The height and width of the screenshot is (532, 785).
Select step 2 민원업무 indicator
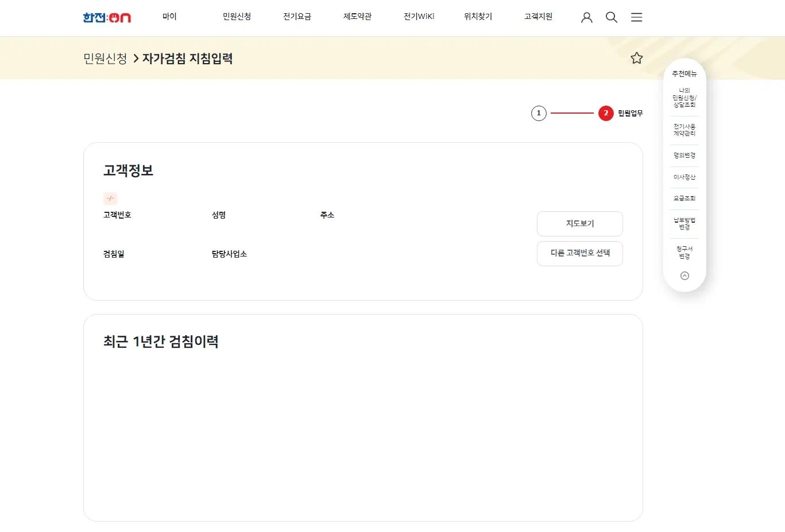[x=605, y=113]
